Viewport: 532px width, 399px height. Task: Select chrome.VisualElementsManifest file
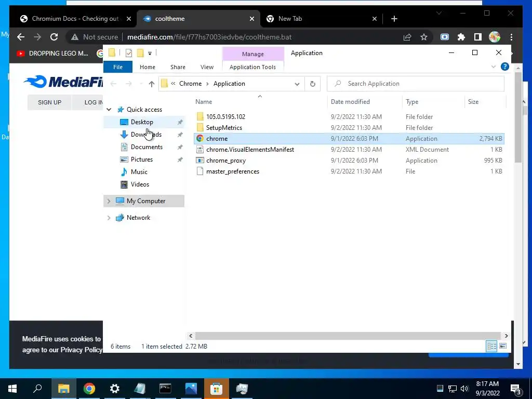coord(349,150)
